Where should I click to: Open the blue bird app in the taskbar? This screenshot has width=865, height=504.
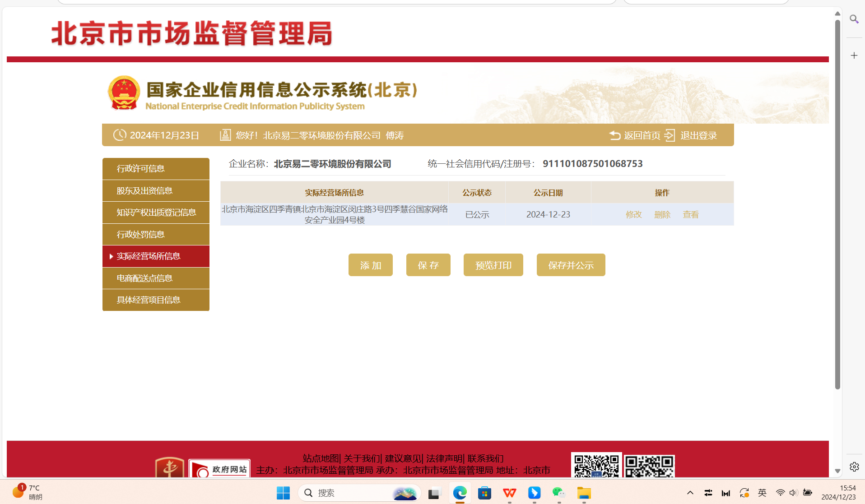coord(534,493)
